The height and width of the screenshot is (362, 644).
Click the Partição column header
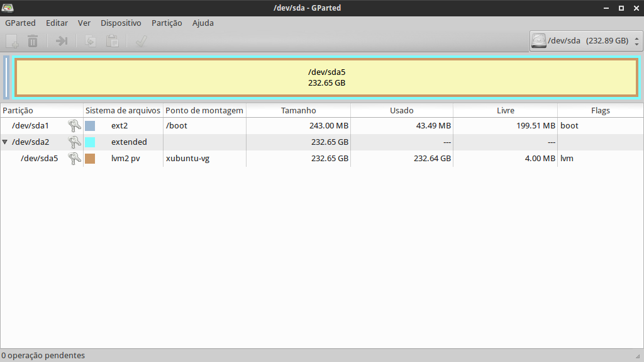(x=42, y=111)
